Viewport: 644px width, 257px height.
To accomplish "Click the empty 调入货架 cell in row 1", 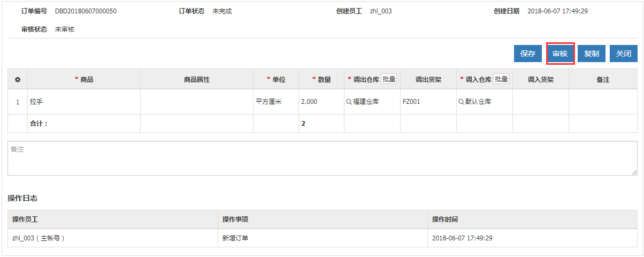I will point(540,102).
